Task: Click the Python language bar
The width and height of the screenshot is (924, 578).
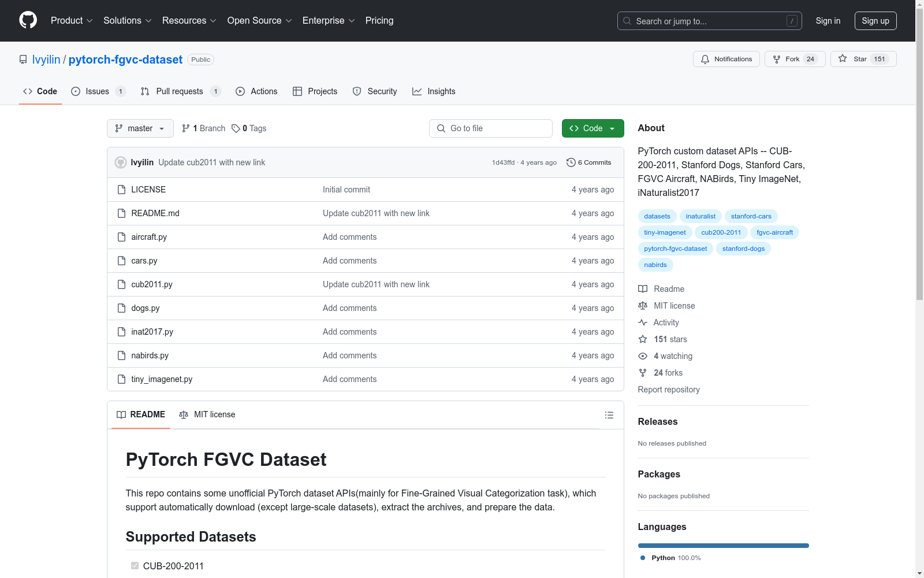Action: point(723,546)
